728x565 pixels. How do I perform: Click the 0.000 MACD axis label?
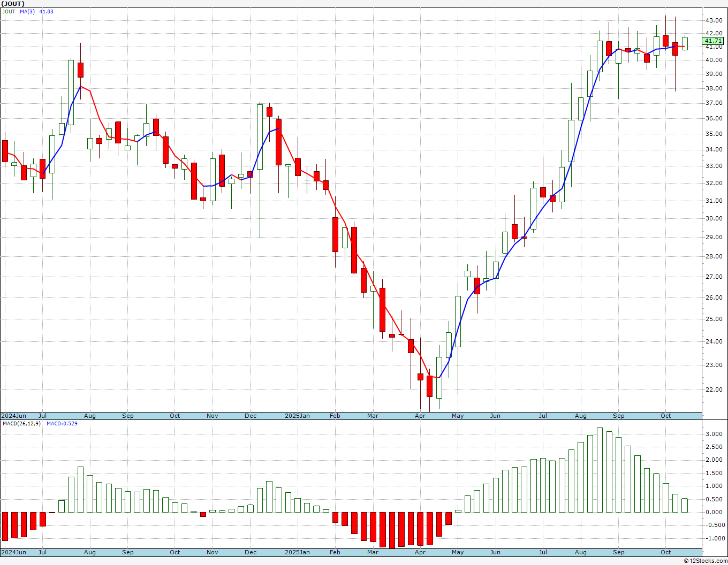pyautogui.click(x=714, y=512)
